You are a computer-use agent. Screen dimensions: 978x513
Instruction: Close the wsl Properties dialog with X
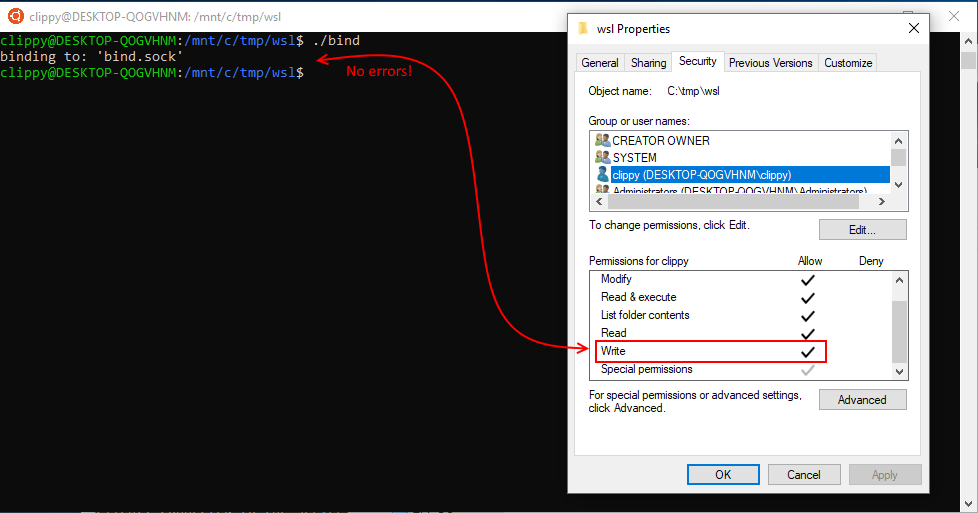click(914, 28)
